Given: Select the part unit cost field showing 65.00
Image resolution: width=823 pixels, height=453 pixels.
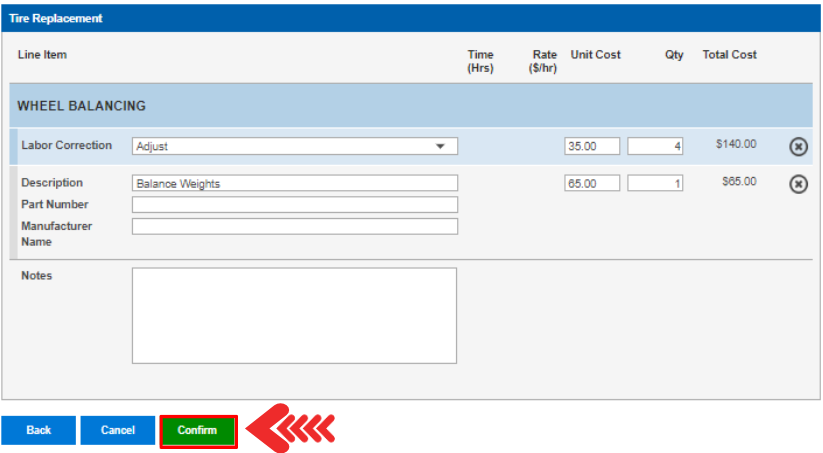Looking at the screenshot, I should [592, 183].
